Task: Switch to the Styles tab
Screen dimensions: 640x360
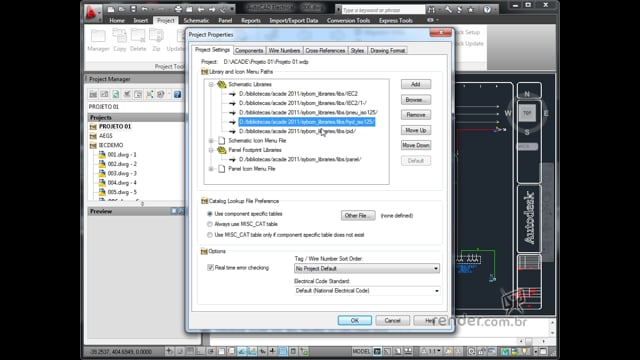Action: (357, 51)
